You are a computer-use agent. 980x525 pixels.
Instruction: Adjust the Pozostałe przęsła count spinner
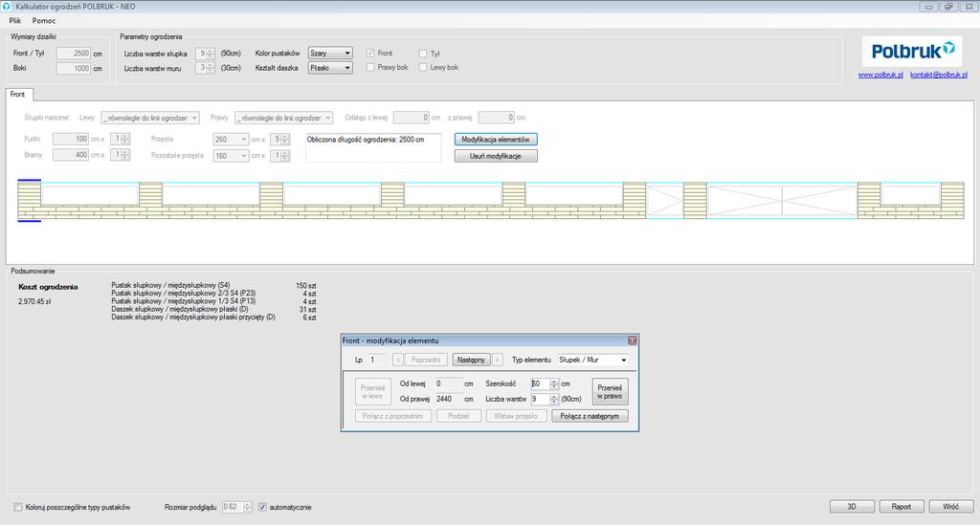point(285,156)
